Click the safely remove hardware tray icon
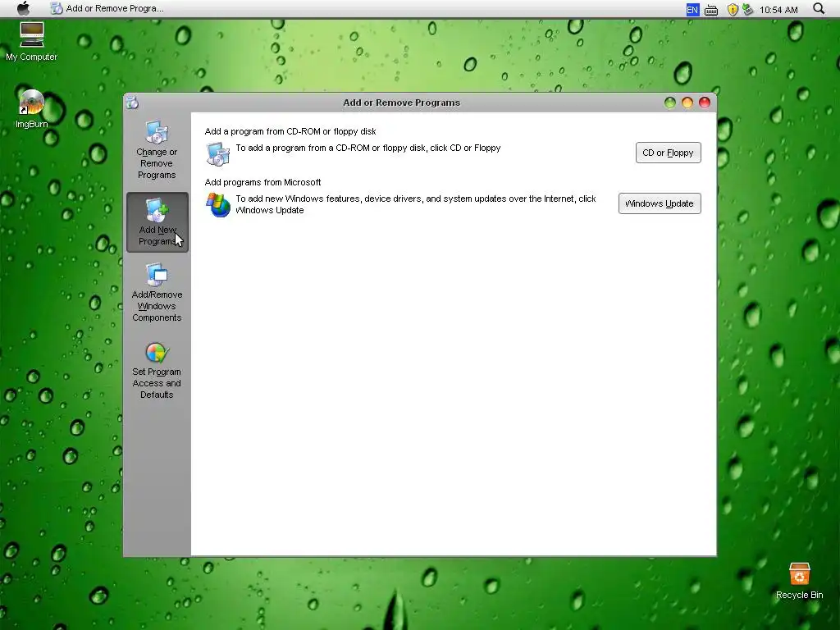The height and width of the screenshot is (630, 840). [747, 10]
